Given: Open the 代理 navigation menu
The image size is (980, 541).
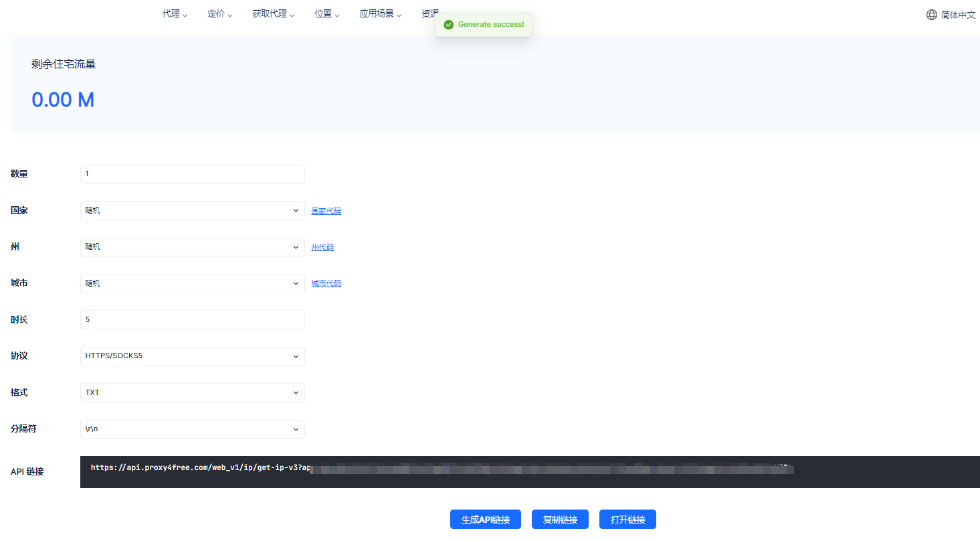Looking at the screenshot, I should pyautogui.click(x=175, y=14).
